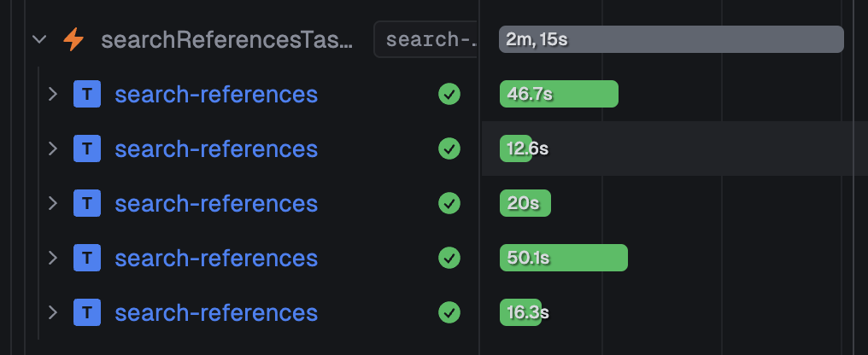Click the blue T icon beside the 12.6s task
This screenshot has height=355, width=868.
coord(87,148)
